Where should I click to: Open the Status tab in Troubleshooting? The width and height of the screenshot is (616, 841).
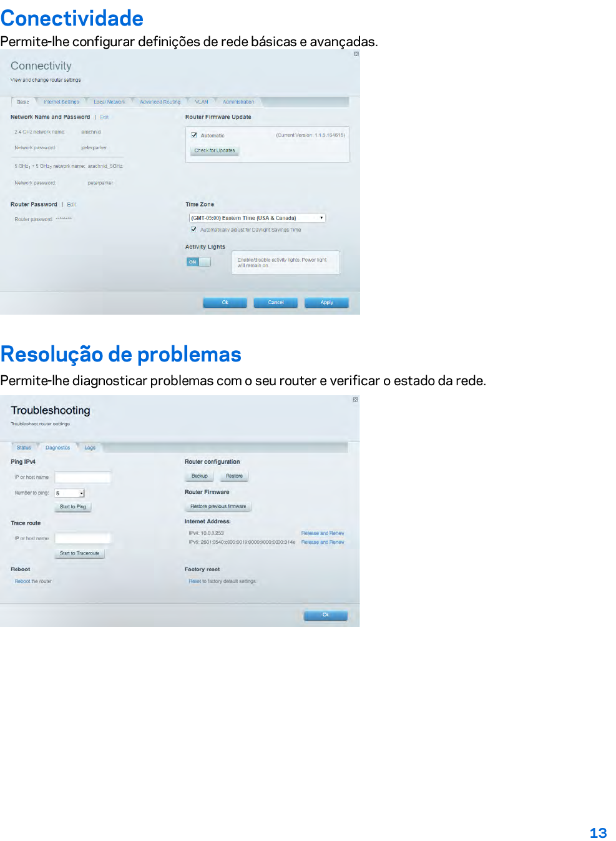point(24,448)
